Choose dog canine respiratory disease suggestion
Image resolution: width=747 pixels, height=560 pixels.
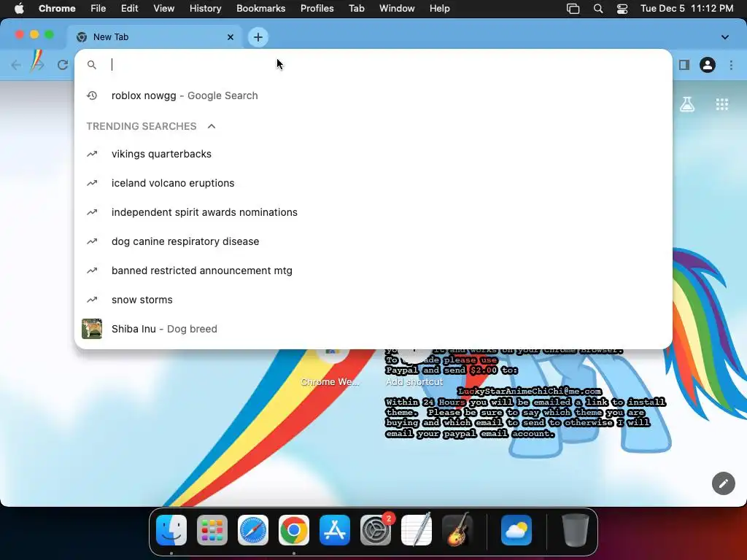pos(373,241)
